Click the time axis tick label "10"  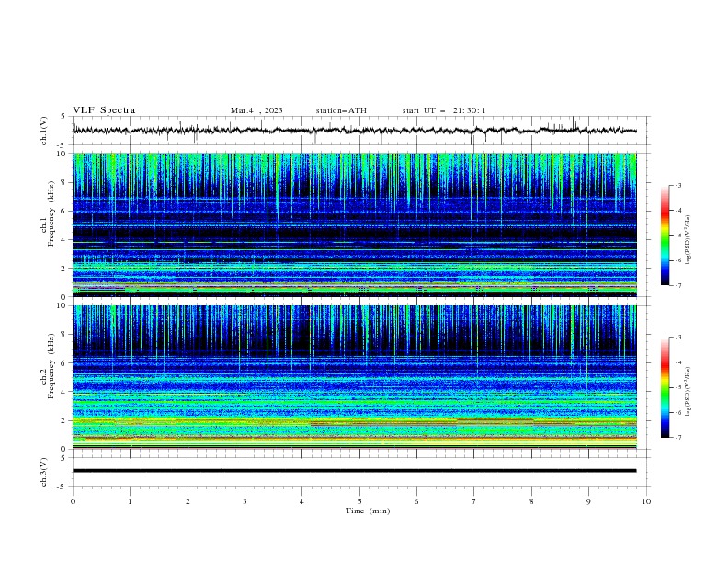click(646, 501)
